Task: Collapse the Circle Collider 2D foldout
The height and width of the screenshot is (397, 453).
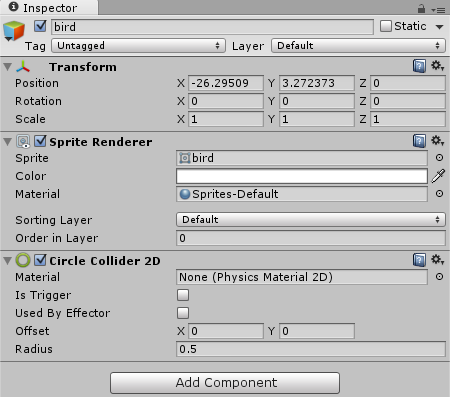Action: click(x=8, y=260)
